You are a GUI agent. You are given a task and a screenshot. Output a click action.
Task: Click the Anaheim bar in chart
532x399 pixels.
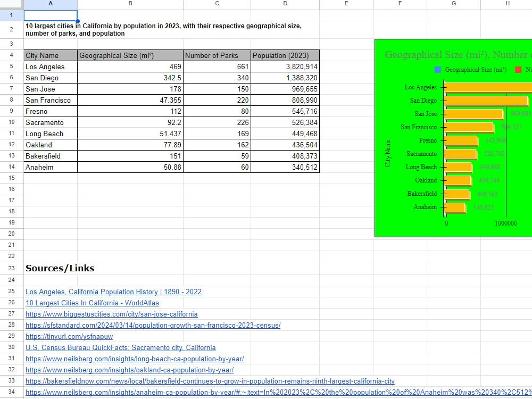pos(455,207)
